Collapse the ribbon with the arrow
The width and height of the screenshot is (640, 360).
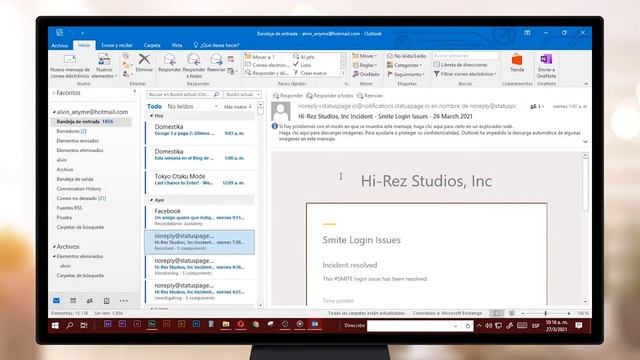point(586,84)
